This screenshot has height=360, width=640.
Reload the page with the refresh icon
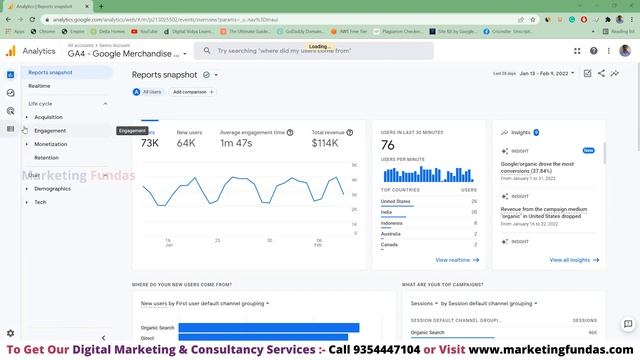32,20
